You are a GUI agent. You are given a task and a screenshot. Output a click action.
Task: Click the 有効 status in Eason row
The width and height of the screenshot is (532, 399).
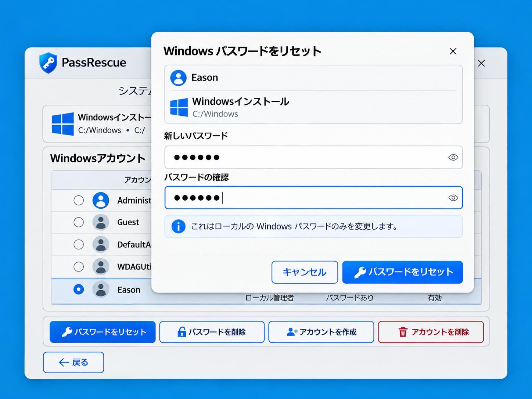click(435, 298)
